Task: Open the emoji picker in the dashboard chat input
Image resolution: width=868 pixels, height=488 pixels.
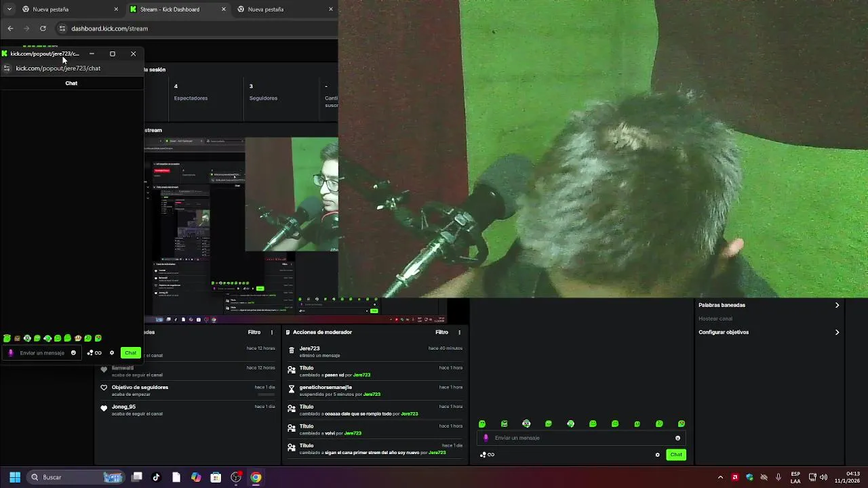Action: (677, 438)
